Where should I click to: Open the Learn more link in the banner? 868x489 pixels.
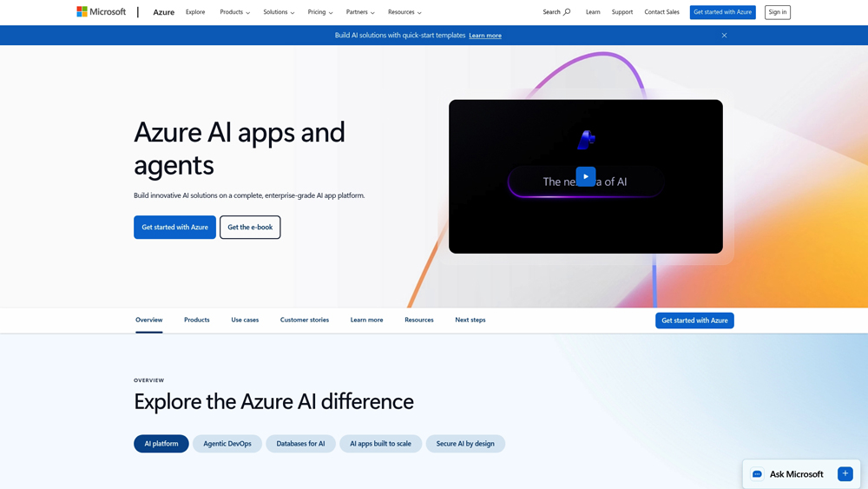[x=485, y=36]
